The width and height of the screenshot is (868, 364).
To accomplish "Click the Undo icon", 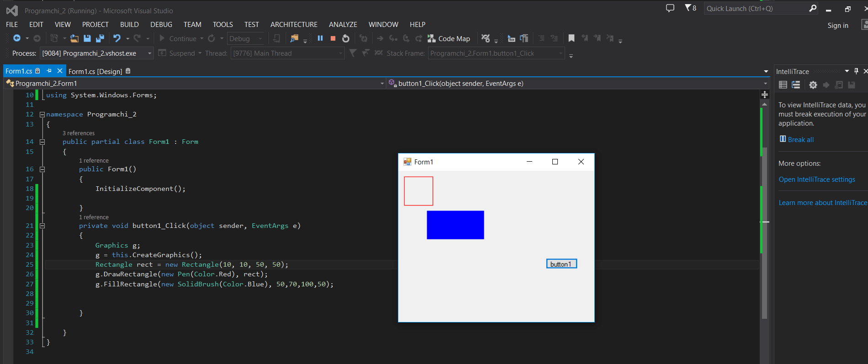I will pyautogui.click(x=117, y=38).
